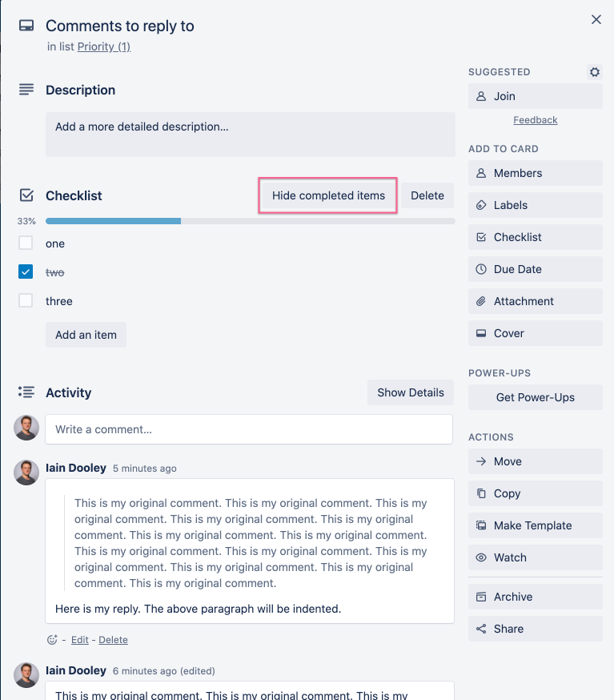
Task: Check the 'one' checklist item
Action: point(26,243)
